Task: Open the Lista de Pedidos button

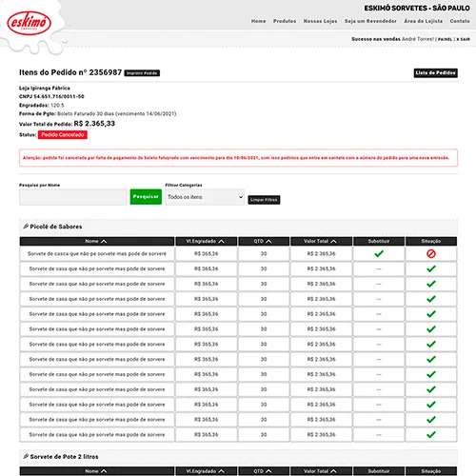Action: tap(436, 73)
